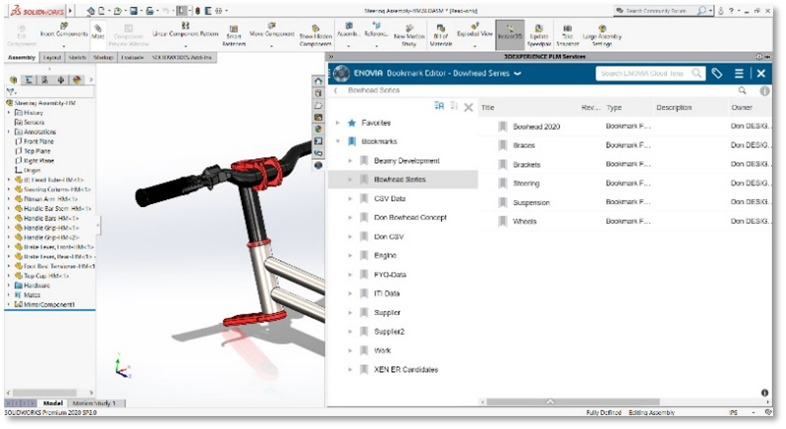Image resolution: width=786 pixels, height=429 pixels.
Task: Switch to the Sketch ribbon tab
Action: [x=77, y=58]
